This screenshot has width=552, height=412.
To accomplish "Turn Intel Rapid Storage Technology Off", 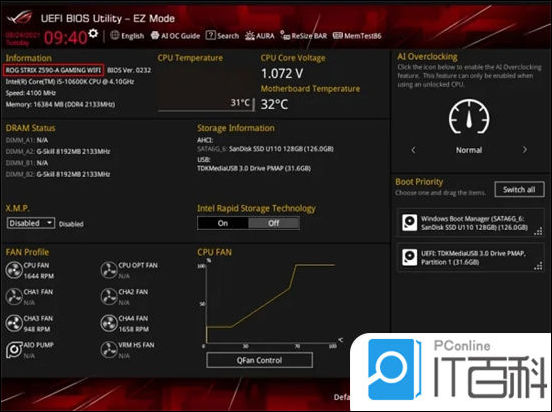I will point(274,223).
